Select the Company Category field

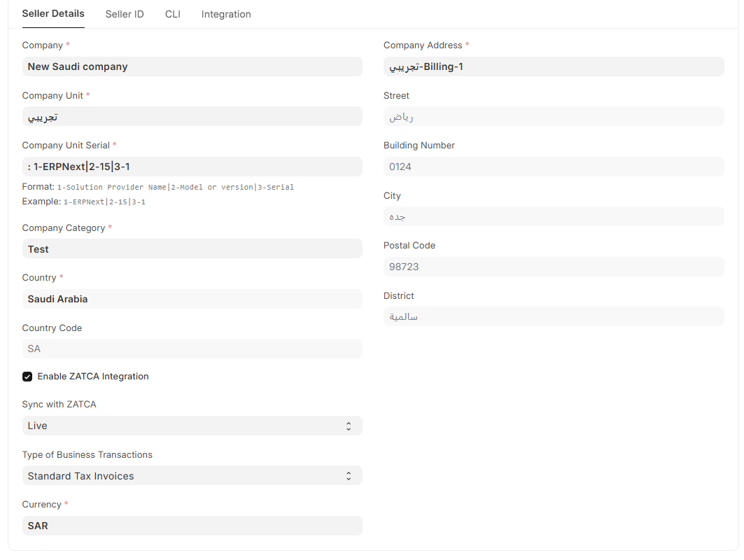[x=192, y=249]
